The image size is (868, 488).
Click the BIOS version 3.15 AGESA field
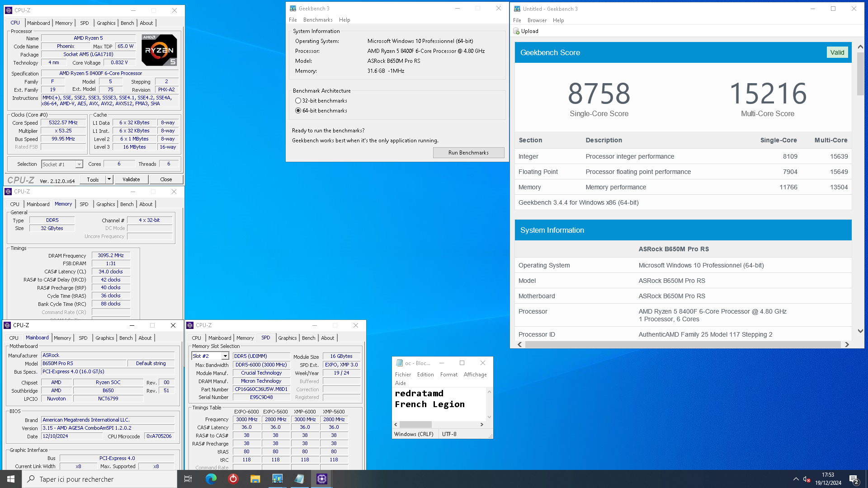108,428
